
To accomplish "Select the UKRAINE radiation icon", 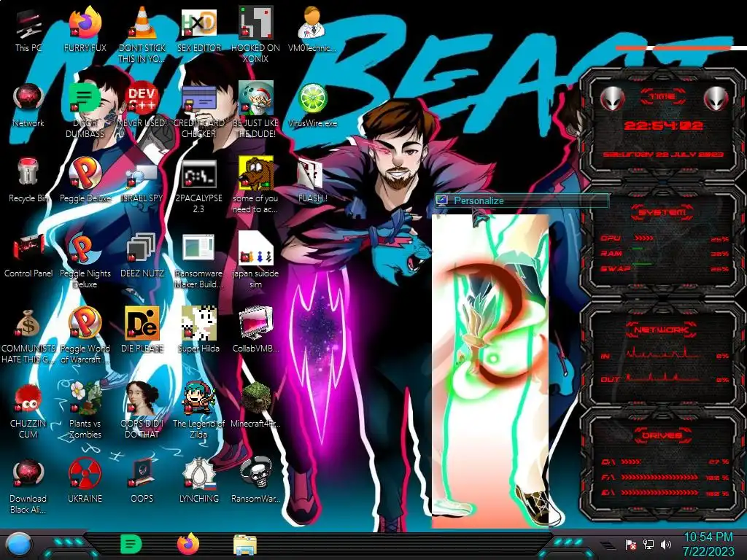I will point(85,481).
